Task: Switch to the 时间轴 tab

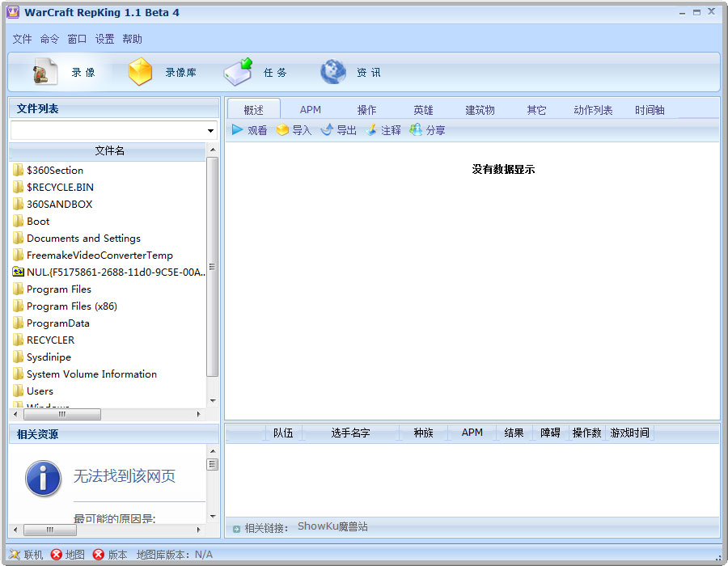Action: 650,110
